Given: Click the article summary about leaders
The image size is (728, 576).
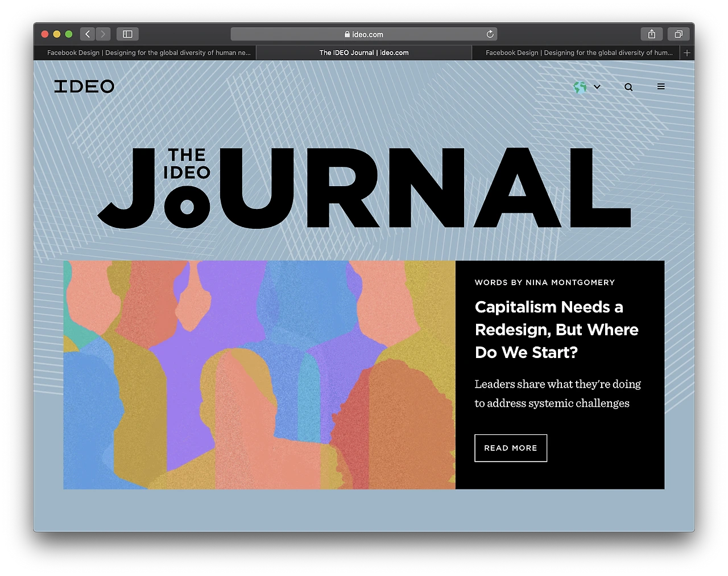Looking at the screenshot, I should [x=558, y=393].
